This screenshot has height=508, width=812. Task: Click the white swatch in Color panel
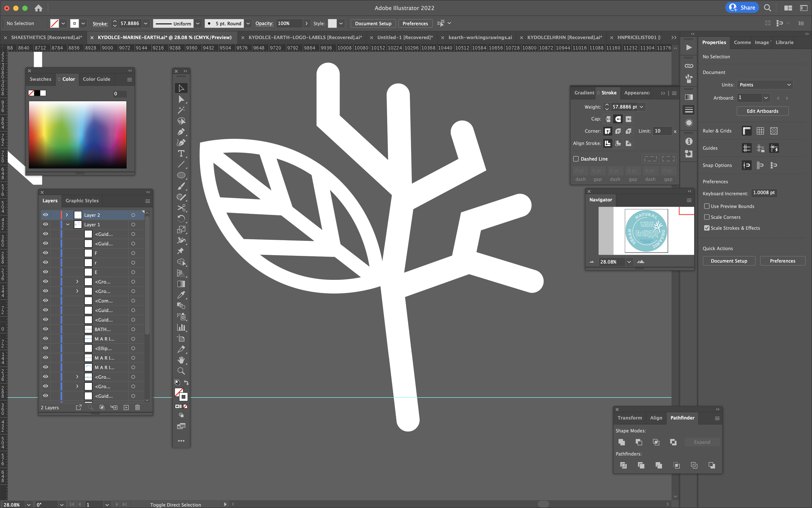click(43, 93)
